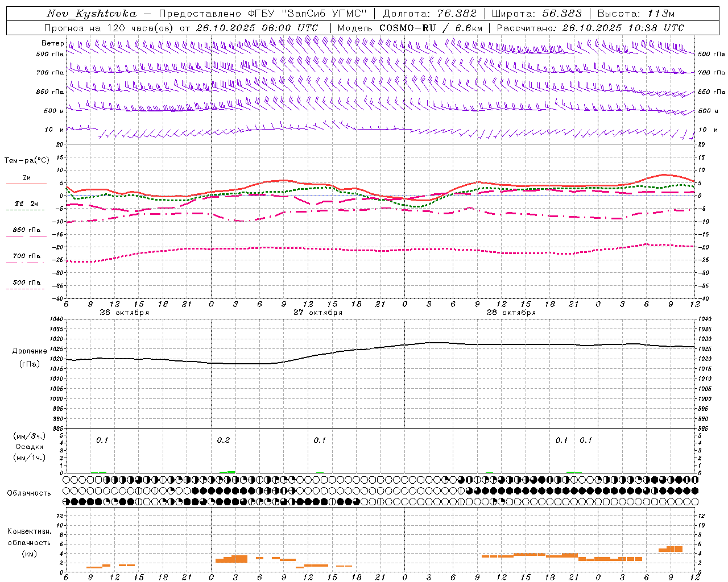The width and height of the screenshot is (728, 582).
Task: Click the right-side 700 гПа wind label
Action: point(712,73)
